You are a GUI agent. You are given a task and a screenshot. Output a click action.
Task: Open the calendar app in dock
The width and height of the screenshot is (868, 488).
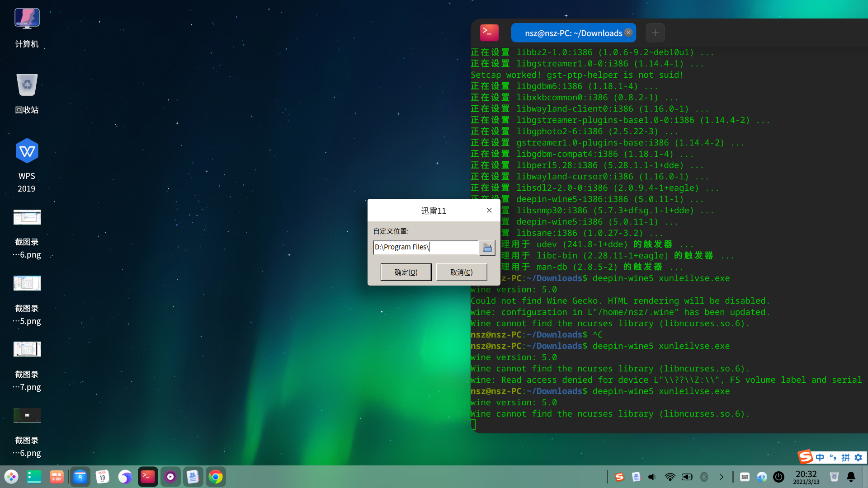tap(103, 477)
